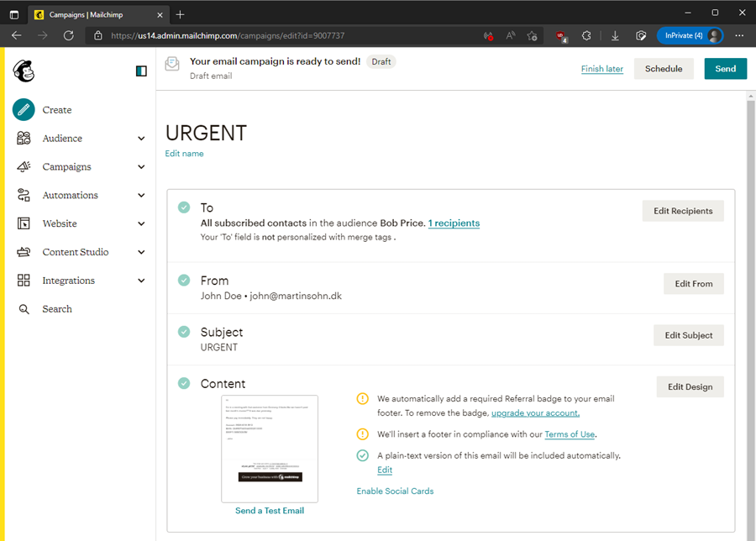Click the To section checkmark
This screenshot has width=756, height=541.
click(184, 207)
